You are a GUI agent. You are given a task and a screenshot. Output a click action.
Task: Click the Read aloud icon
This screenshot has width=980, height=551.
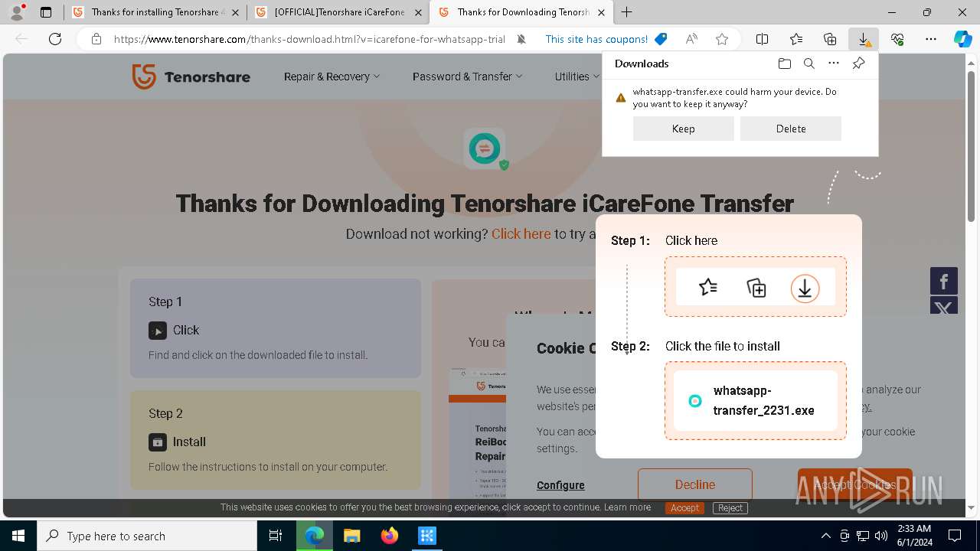[691, 39]
